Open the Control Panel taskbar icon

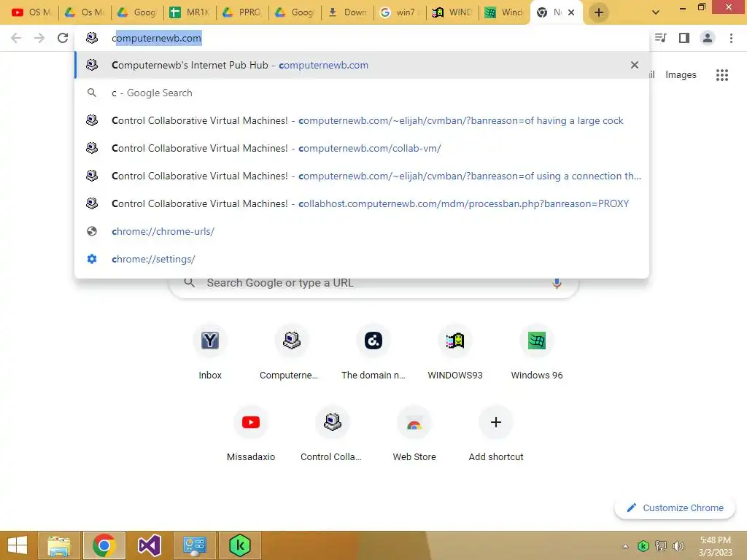point(194,545)
